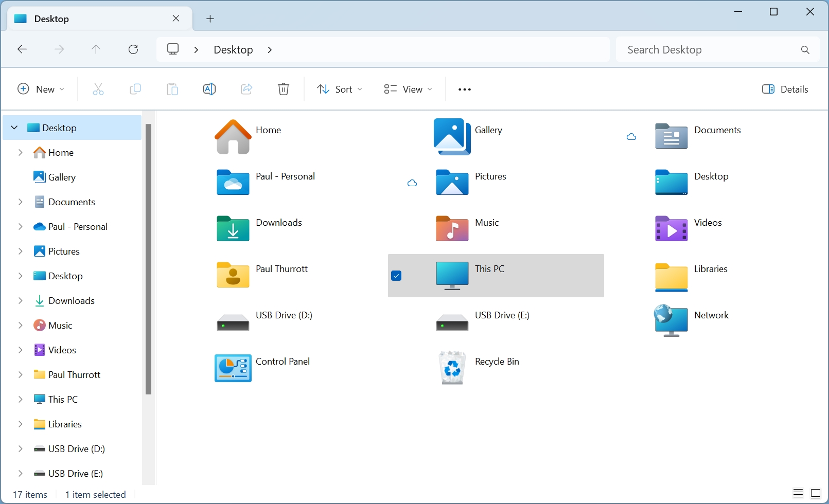This screenshot has width=829, height=504.
Task: Go back using the back arrow
Action: point(22,49)
